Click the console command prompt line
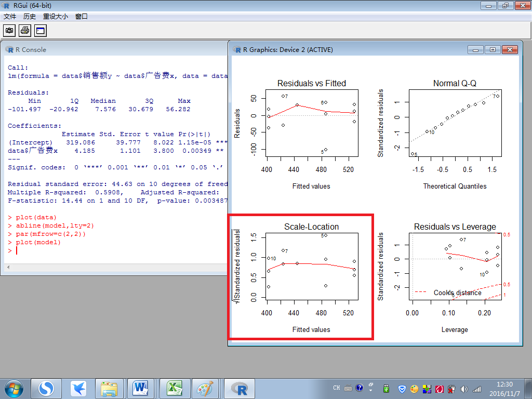This screenshot has height=399, width=532. pyautogui.click(x=115, y=250)
